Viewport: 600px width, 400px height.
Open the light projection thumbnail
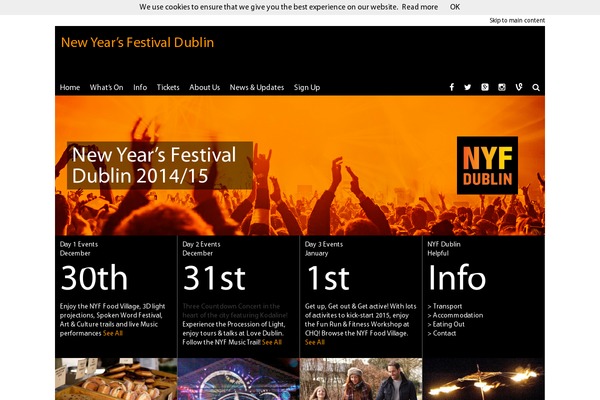pyautogui.click(x=238, y=379)
